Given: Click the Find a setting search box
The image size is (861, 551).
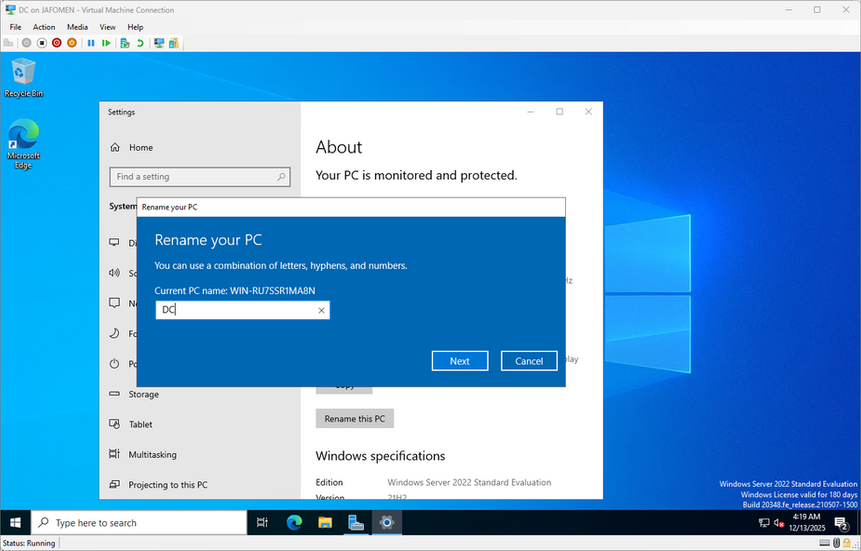Looking at the screenshot, I should pos(200,177).
